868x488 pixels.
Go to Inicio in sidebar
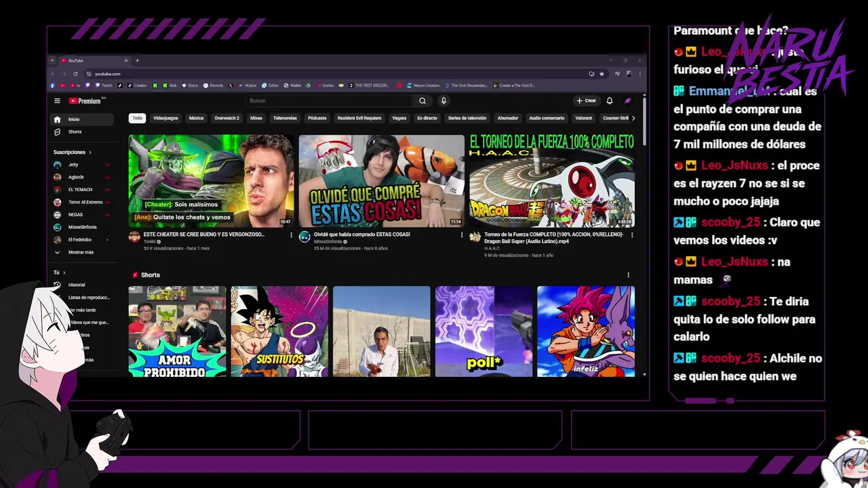click(82, 119)
